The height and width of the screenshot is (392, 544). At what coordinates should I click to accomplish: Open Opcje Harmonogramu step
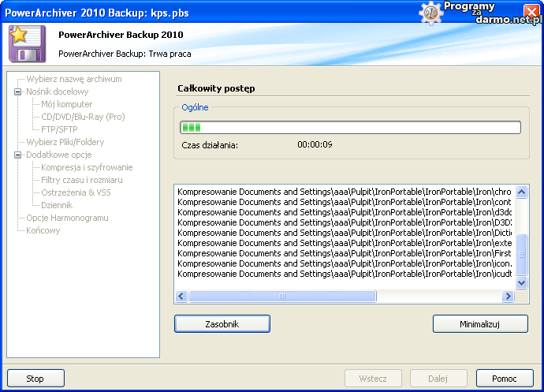67,218
